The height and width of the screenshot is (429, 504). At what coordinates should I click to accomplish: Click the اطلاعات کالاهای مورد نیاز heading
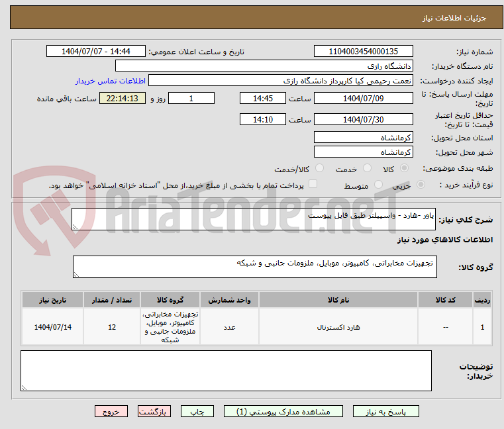pyautogui.click(x=445, y=240)
